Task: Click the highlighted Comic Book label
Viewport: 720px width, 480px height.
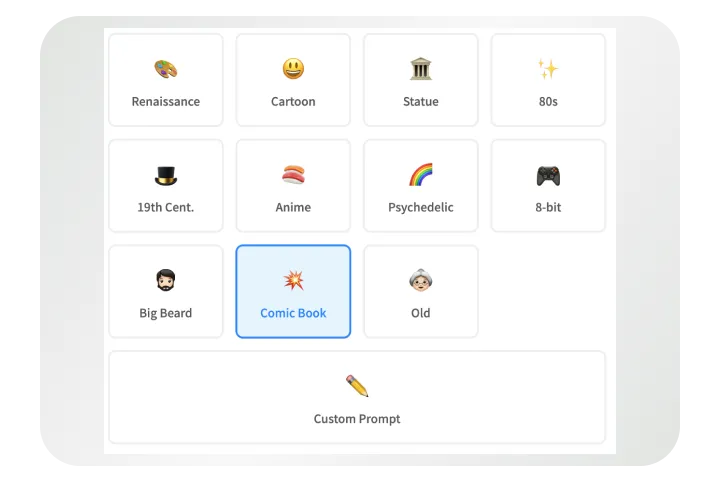Action: [293, 313]
